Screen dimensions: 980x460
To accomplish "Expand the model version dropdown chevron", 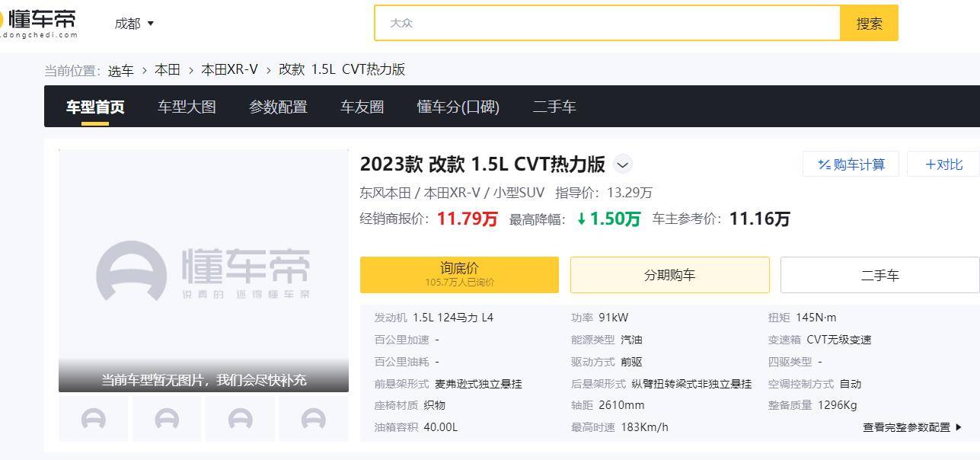I will pos(623,165).
